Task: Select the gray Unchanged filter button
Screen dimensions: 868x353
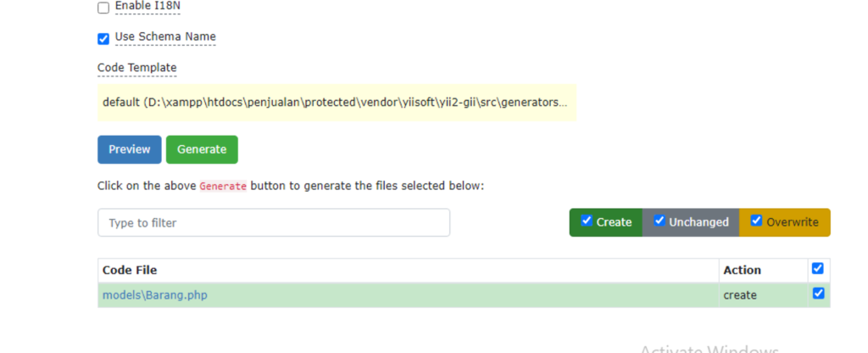Action: point(691,223)
